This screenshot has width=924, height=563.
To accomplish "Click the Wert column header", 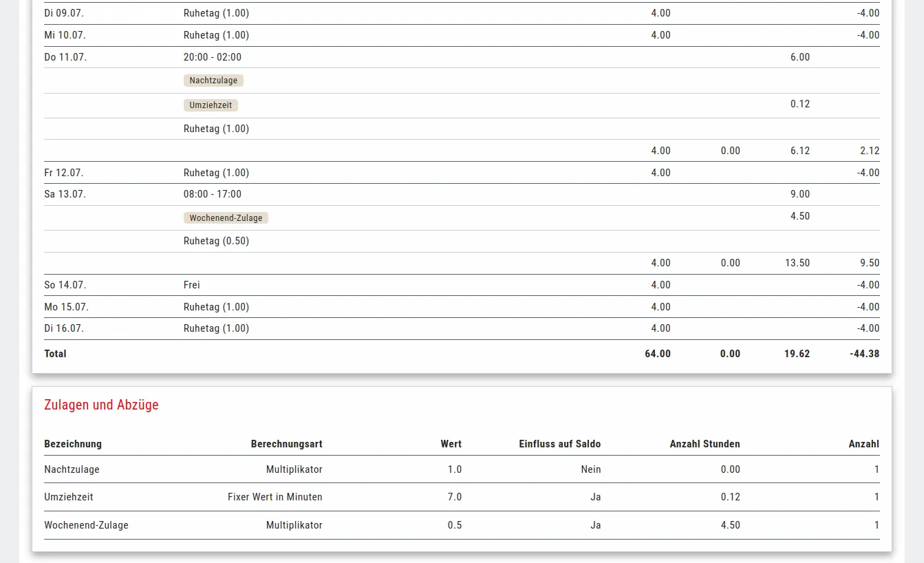I will coord(451,444).
